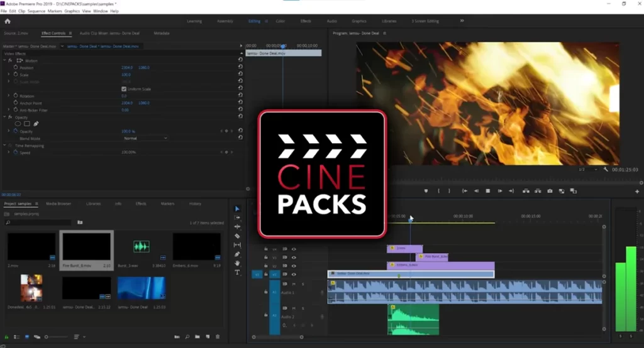Image resolution: width=644 pixels, height=348 pixels.
Task: Click the Extract button in Program monitor
Action: pyautogui.click(x=538, y=191)
